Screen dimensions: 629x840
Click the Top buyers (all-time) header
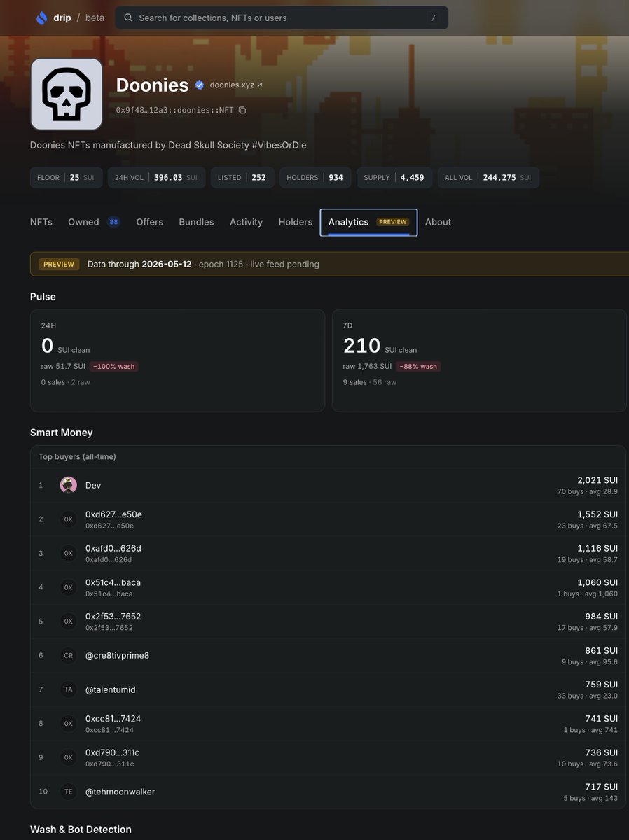point(77,456)
